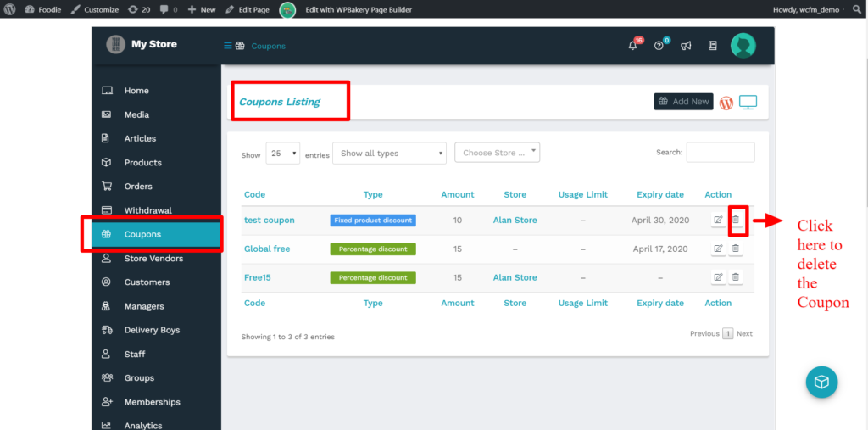Select Withdrawal in the sidebar

click(x=147, y=210)
